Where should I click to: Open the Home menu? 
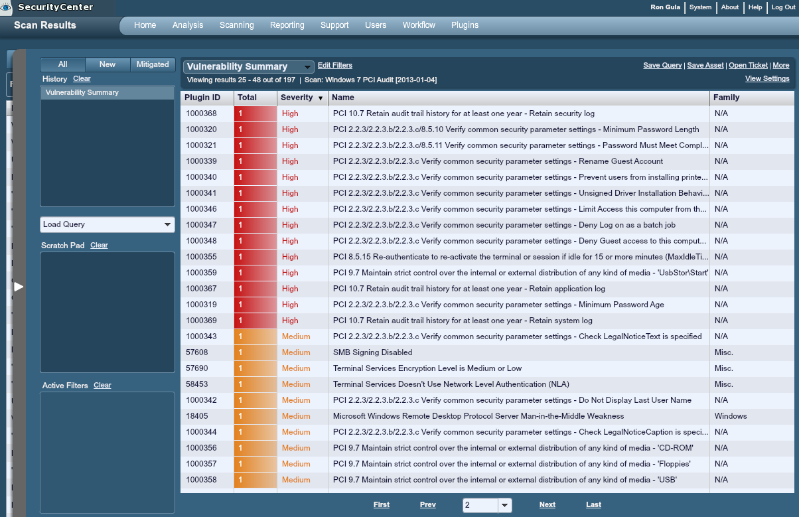point(145,25)
